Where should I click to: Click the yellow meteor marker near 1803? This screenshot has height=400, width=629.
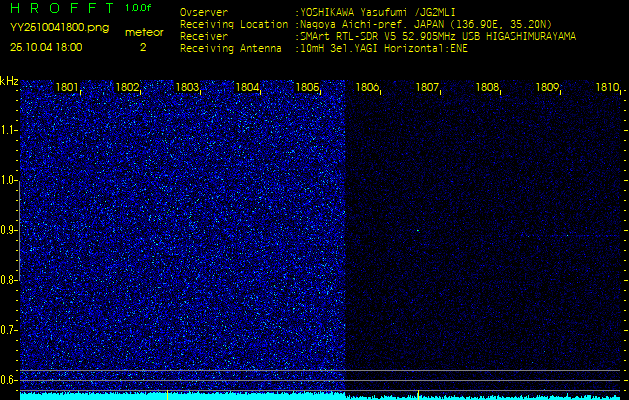click(x=167, y=395)
